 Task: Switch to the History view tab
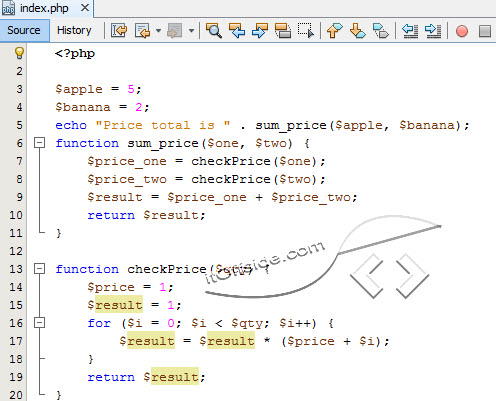(74, 30)
